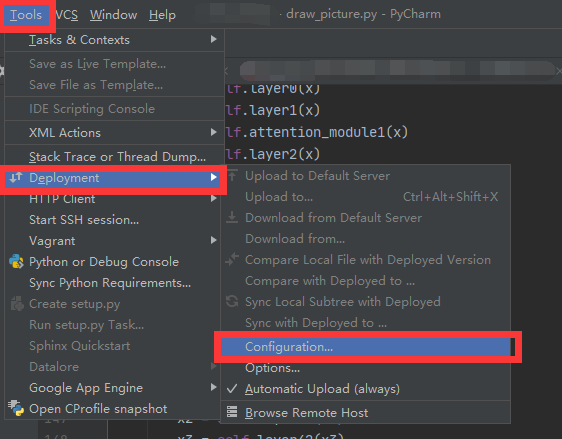
Task: Open Browse Remote Host
Action: [x=366, y=413]
